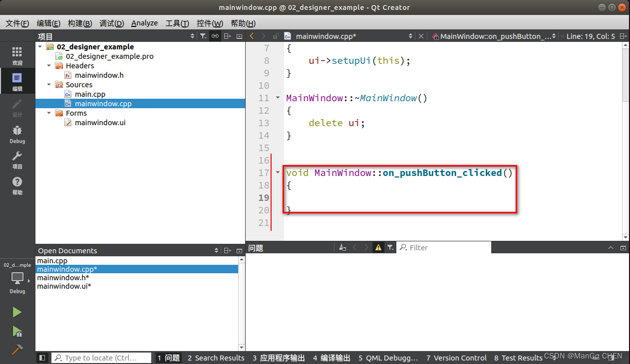Switch to the 4 编译输出 output tab
The height and width of the screenshot is (364, 630).
coord(331,358)
